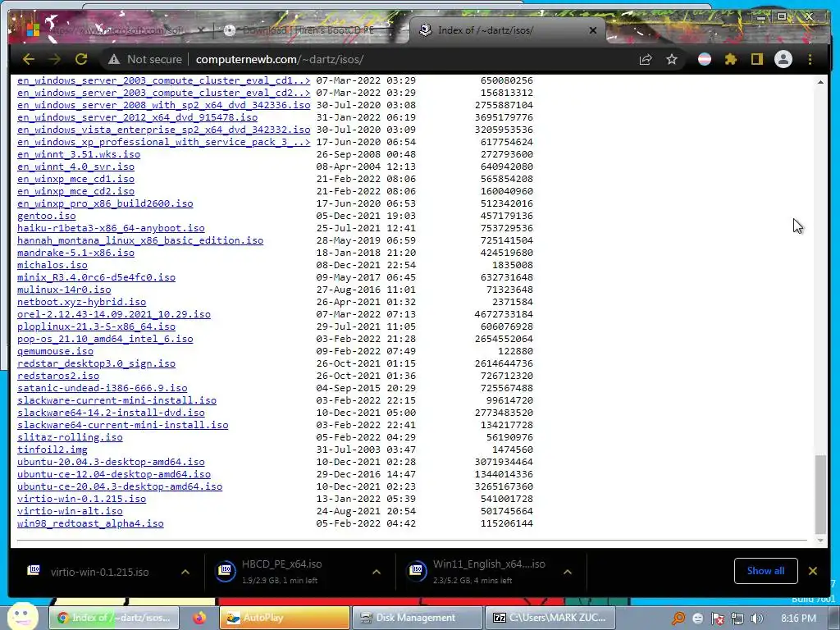
Task: Click the page scrollbar down arrow
Action: click(820, 541)
